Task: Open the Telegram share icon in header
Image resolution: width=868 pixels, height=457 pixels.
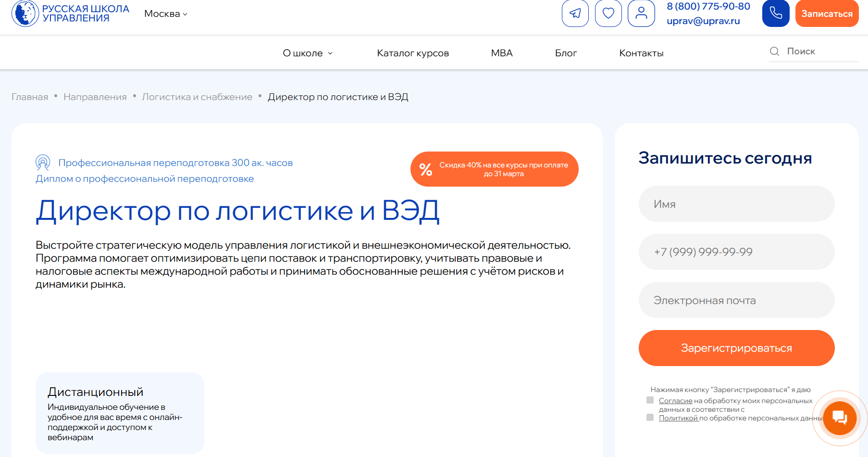Action: pos(575,13)
